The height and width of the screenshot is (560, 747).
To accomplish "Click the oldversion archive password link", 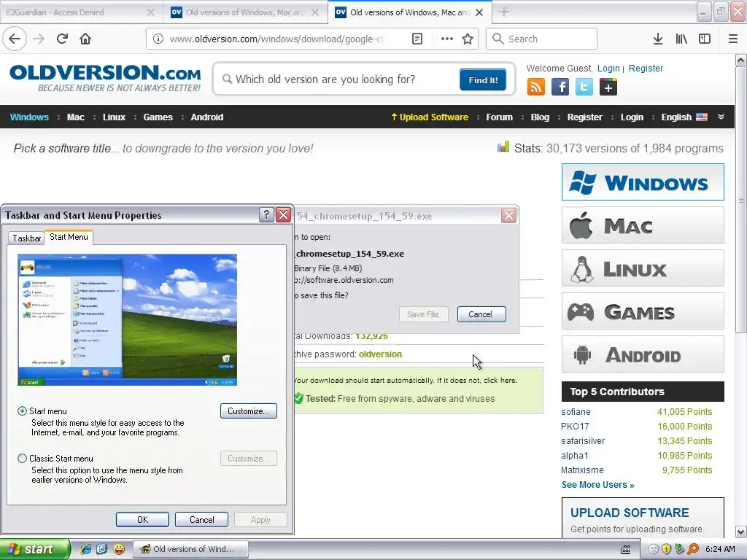I will click(x=380, y=354).
